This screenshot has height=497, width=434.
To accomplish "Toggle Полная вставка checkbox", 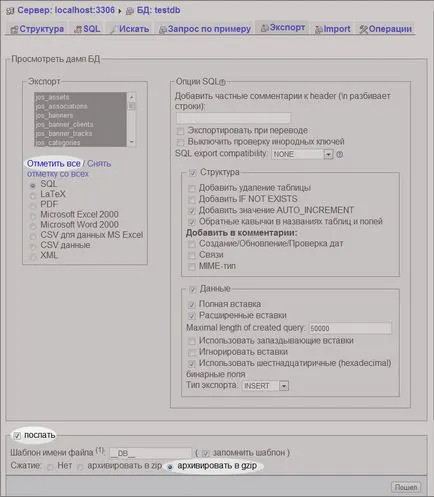I will pos(192,305).
